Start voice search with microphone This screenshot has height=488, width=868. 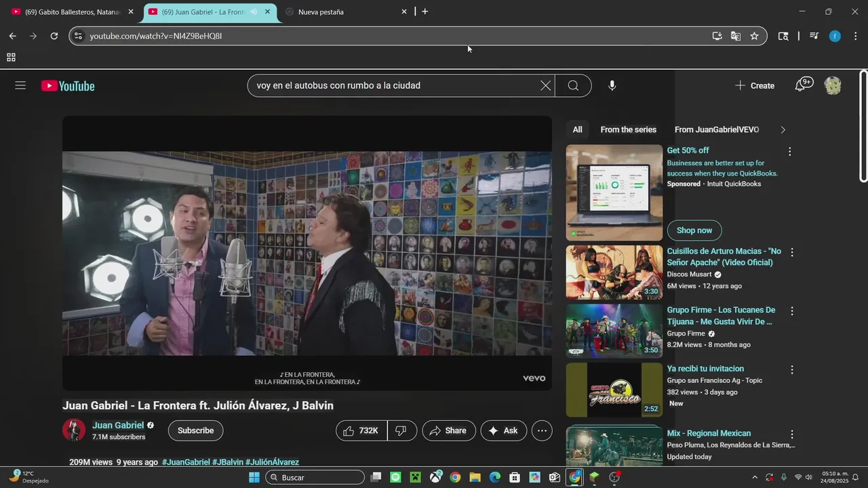pyautogui.click(x=612, y=85)
